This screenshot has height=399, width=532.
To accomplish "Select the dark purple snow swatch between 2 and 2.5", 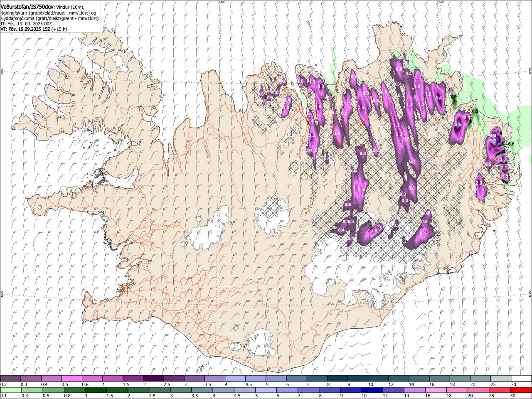I will 153,379.
